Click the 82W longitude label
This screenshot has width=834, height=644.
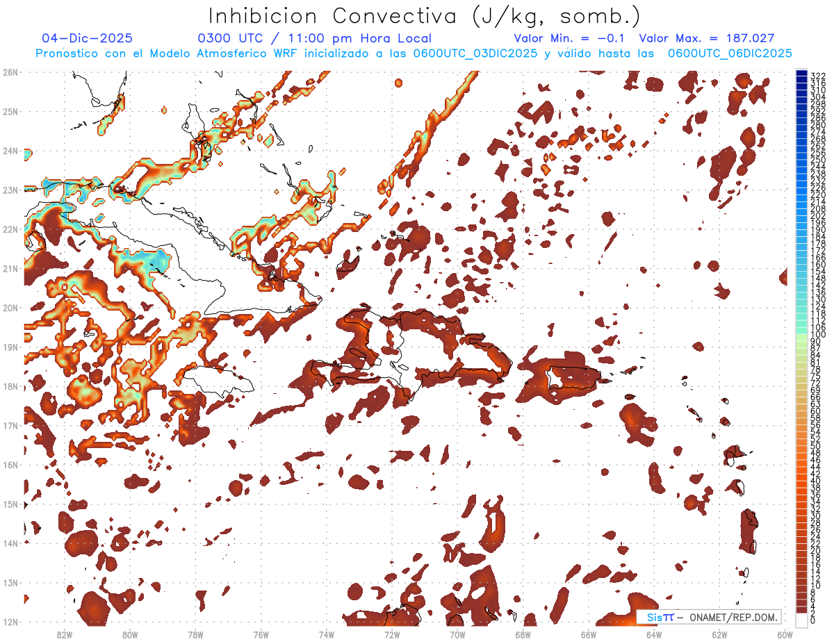pyautogui.click(x=65, y=634)
